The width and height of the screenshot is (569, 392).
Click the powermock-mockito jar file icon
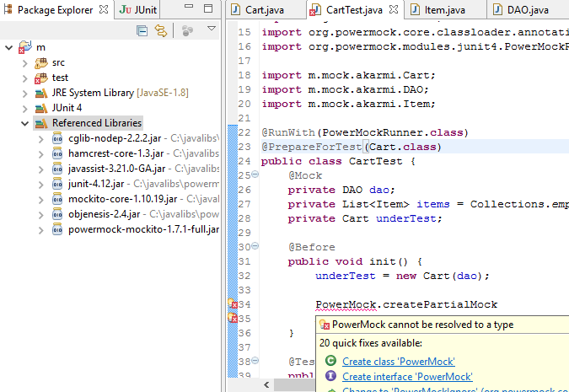57,229
